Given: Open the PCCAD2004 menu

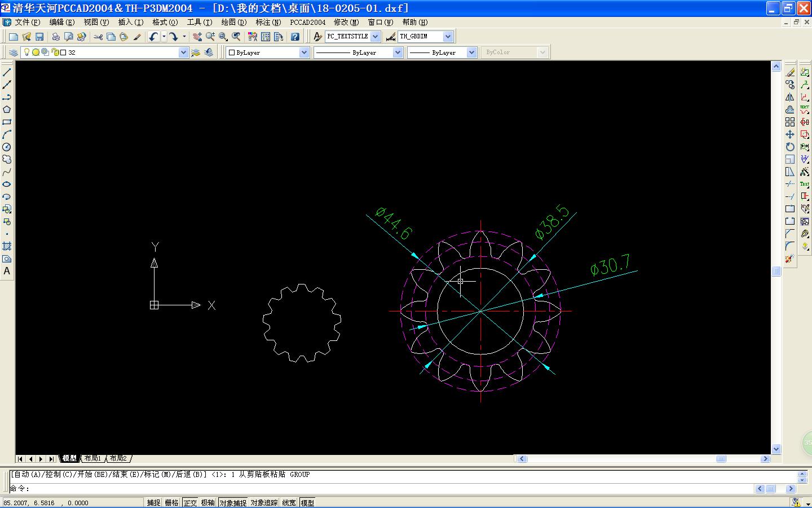Looking at the screenshot, I should tap(308, 23).
